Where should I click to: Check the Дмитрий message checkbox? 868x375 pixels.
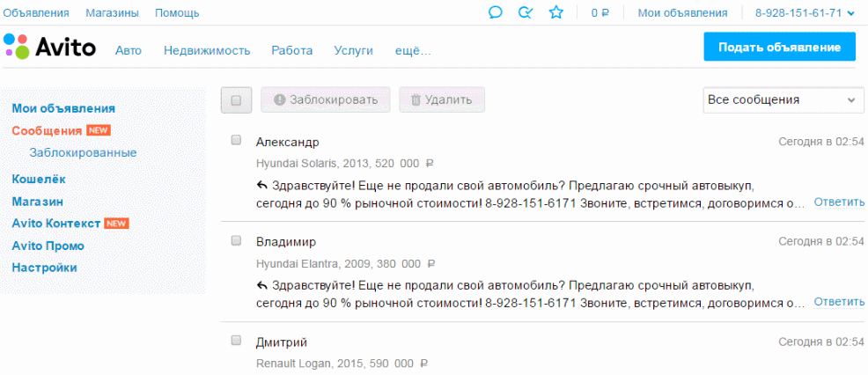[x=236, y=341]
